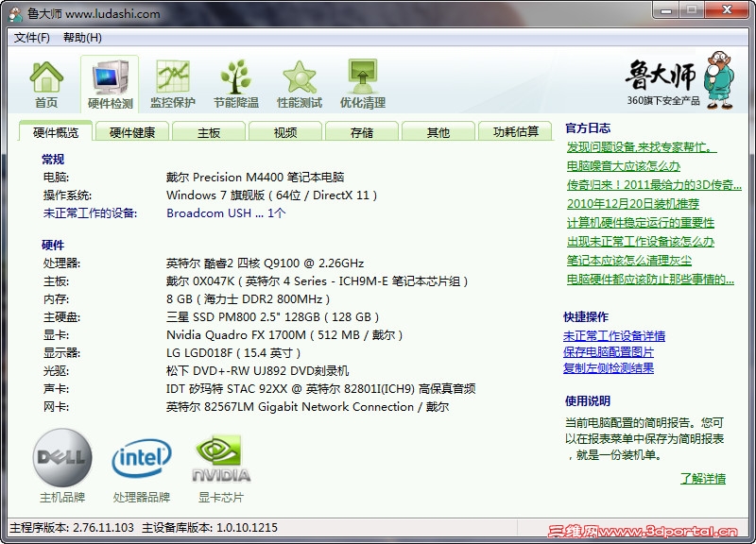This screenshot has width=756, height=544.
Task: Click 保存电脑配置图片 shortcut link
Action: [x=609, y=352]
